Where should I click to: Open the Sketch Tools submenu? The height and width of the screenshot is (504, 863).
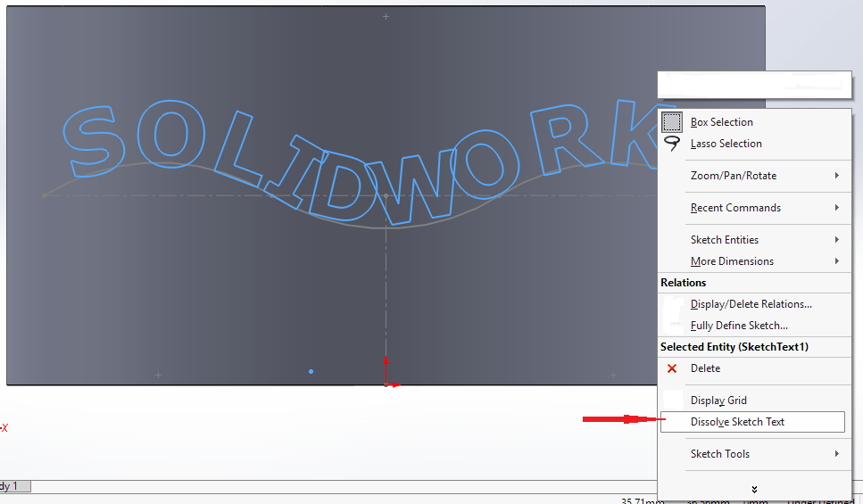720,454
